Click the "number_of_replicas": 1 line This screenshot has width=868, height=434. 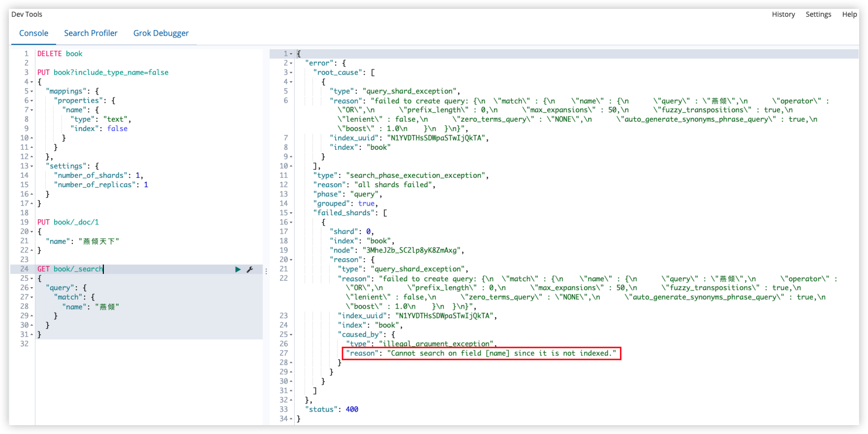pyautogui.click(x=101, y=185)
